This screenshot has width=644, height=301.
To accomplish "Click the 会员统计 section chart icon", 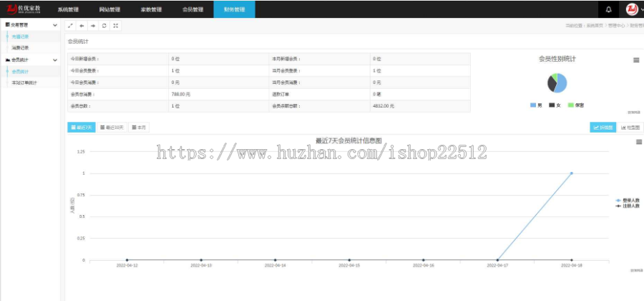I will point(7,60).
